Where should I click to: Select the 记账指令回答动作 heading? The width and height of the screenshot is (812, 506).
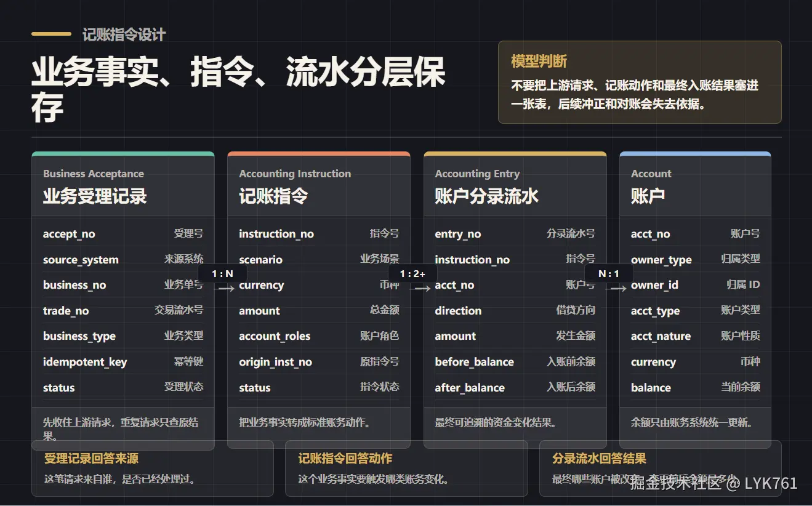point(345,459)
